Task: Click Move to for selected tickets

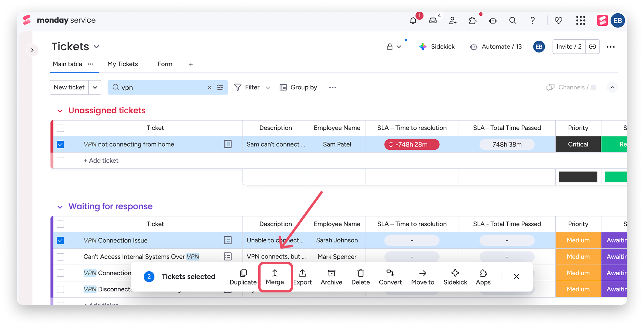Action: (423, 277)
